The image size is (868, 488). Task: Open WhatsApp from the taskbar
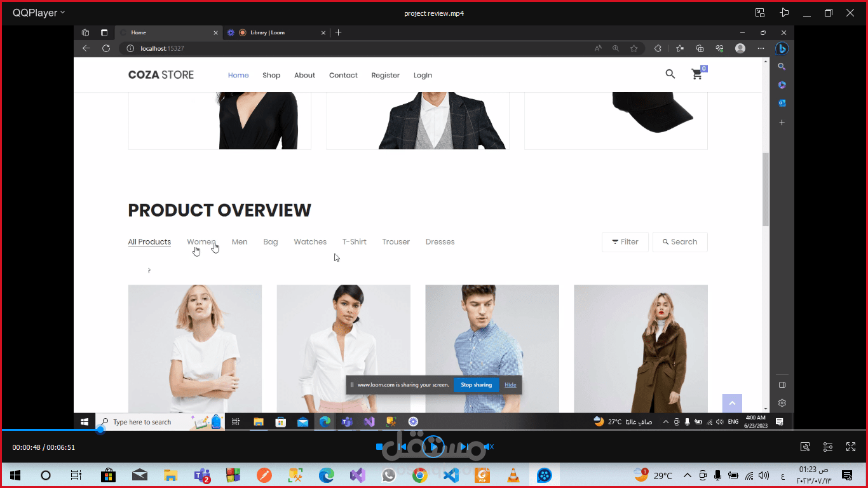click(x=388, y=475)
